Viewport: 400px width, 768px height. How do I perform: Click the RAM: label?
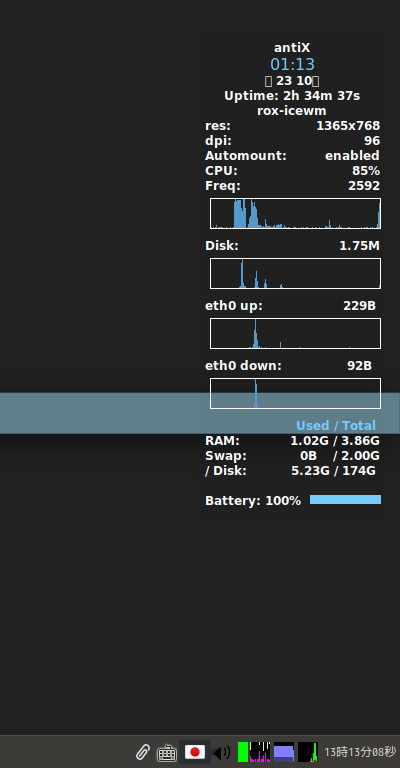222,441
